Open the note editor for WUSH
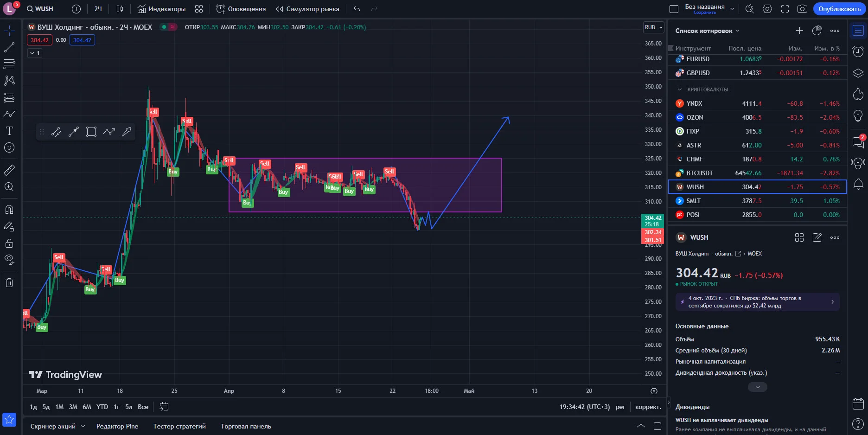Image resolution: width=868 pixels, height=435 pixels. point(817,237)
